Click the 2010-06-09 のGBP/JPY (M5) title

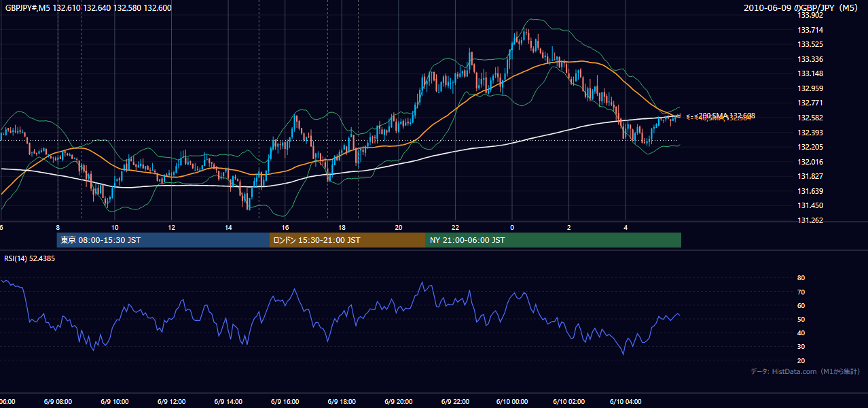pos(801,7)
